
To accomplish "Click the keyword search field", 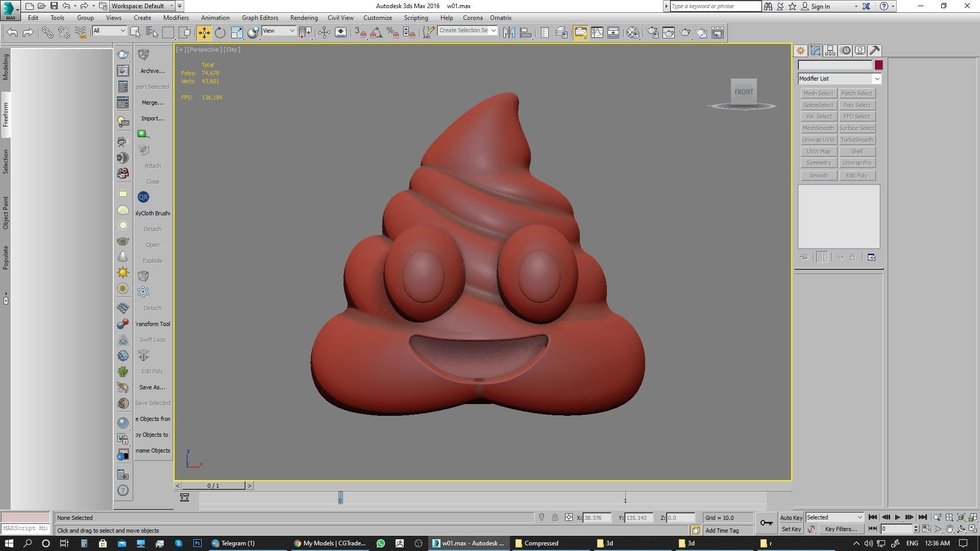I will (716, 6).
